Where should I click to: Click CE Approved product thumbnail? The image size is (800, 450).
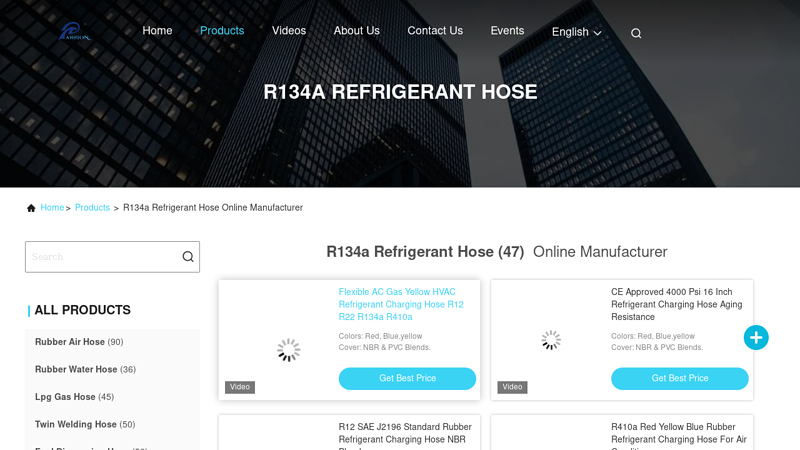click(x=551, y=340)
